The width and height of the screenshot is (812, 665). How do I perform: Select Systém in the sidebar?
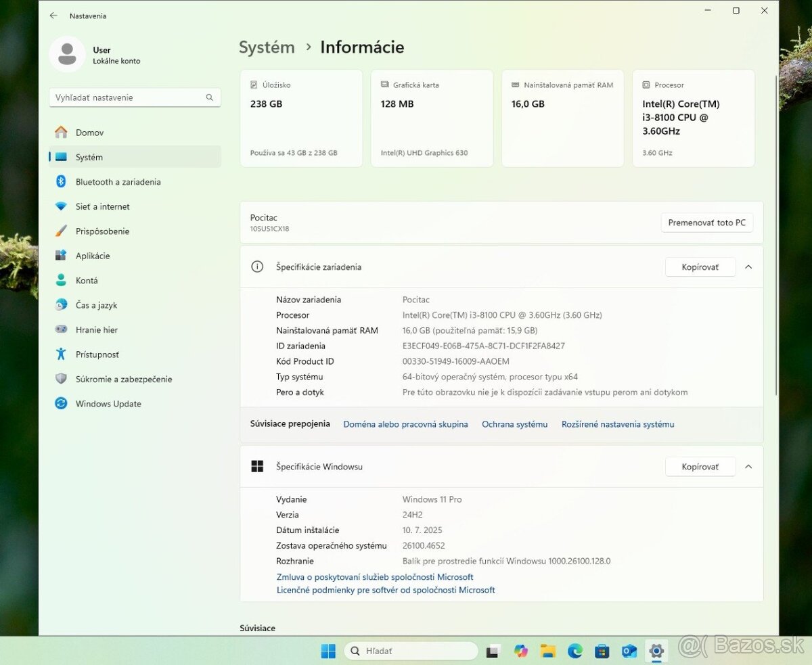pos(135,157)
